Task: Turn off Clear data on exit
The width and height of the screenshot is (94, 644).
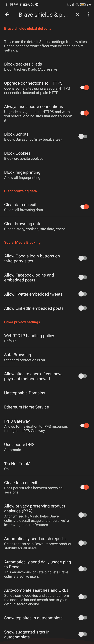Action: [84, 207]
